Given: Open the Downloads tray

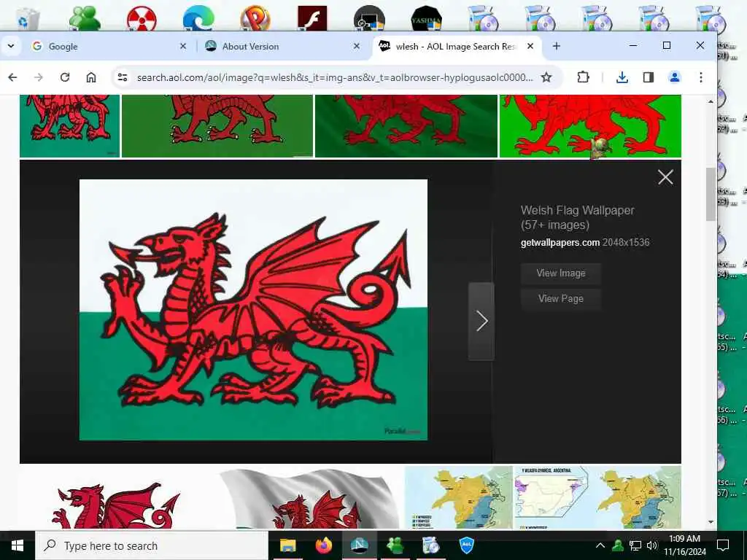Looking at the screenshot, I should coord(622,77).
